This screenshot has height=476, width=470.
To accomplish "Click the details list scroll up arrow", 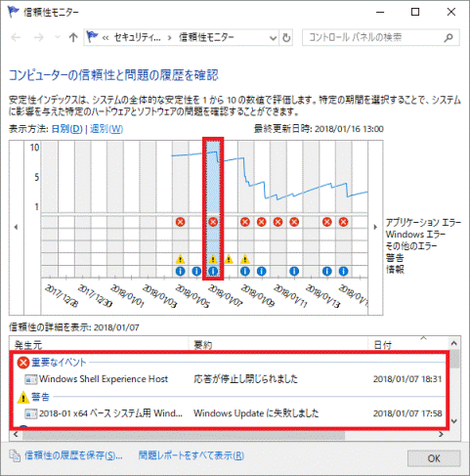I will coord(454,343).
